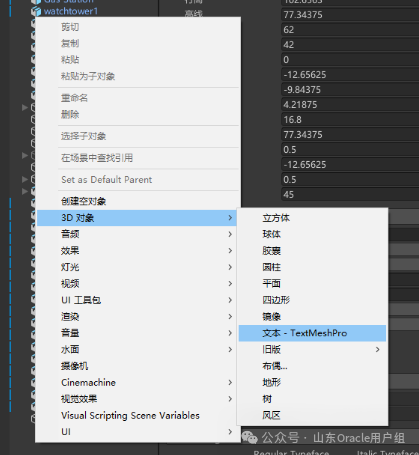Click the 77.34375 field beside 高线
Screen dimensions: 419x455
tap(350, 15)
